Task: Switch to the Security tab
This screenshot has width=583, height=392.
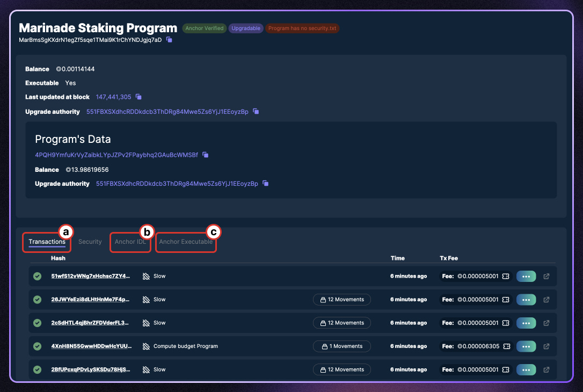Action: pos(90,242)
